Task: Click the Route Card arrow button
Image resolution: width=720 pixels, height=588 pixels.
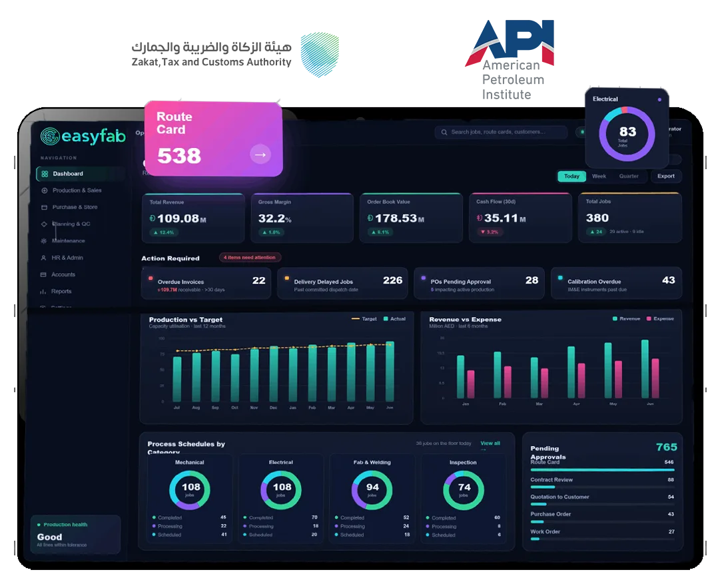Action: tap(260, 154)
